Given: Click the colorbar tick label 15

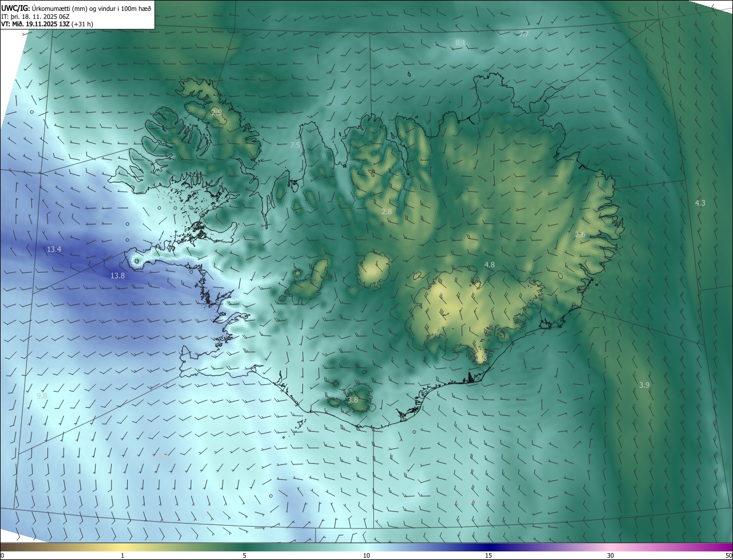Looking at the screenshot, I should point(488,556).
